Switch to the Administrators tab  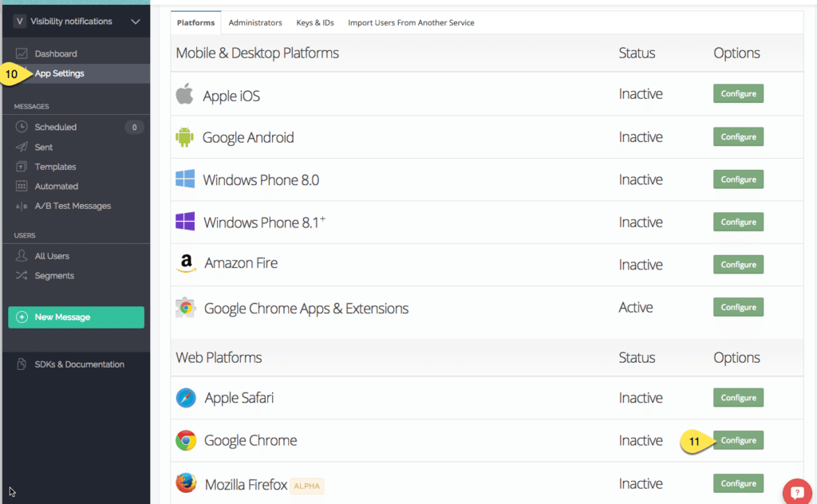pos(255,23)
